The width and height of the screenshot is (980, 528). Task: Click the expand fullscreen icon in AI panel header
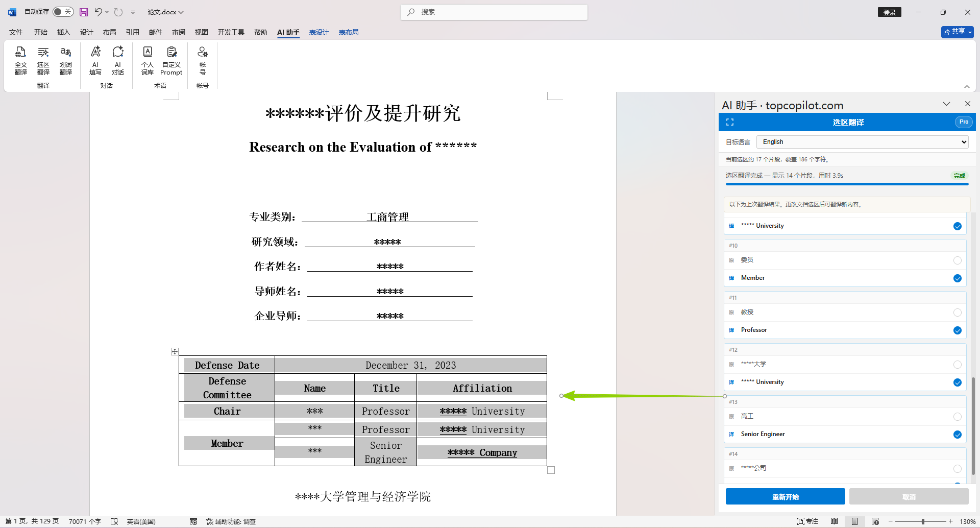coord(730,122)
